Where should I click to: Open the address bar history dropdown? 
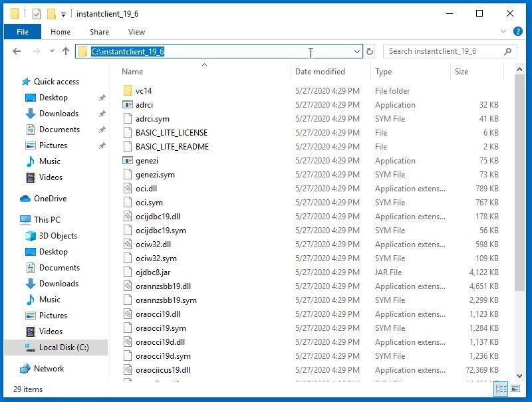(x=357, y=52)
